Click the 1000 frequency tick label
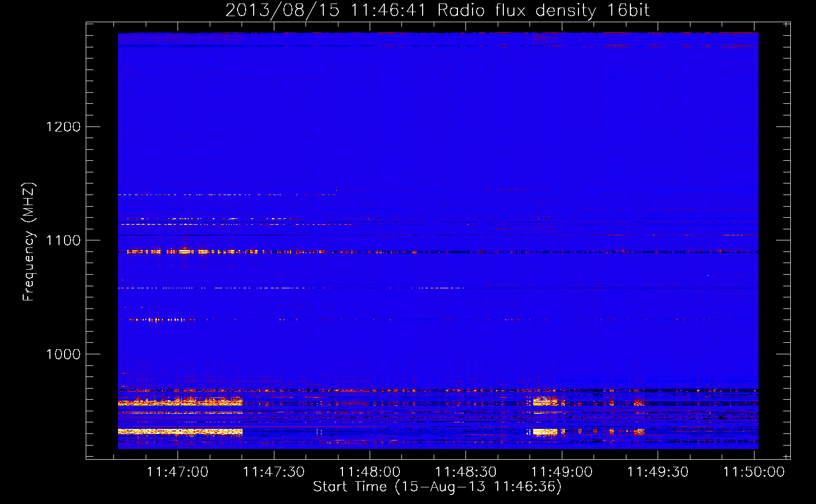The image size is (816, 504). [x=64, y=354]
